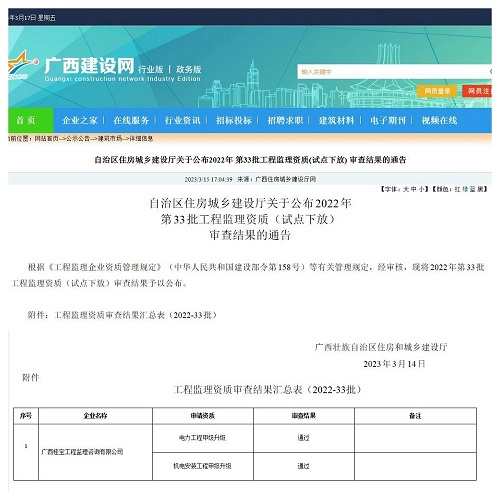Click the 电力工程甲级升级 cell

202,438
